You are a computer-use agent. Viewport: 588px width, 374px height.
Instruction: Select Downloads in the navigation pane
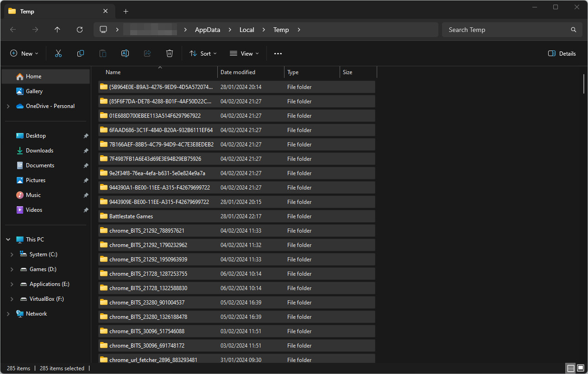[39, 151]
